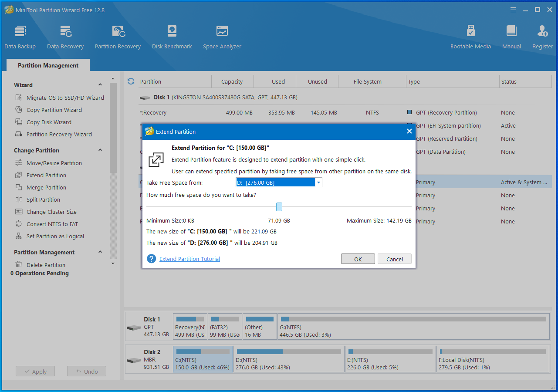Image resolution: width=558 pixels, height=392 pixels.
Task: Click the Status column header
Action: [526, 81]
